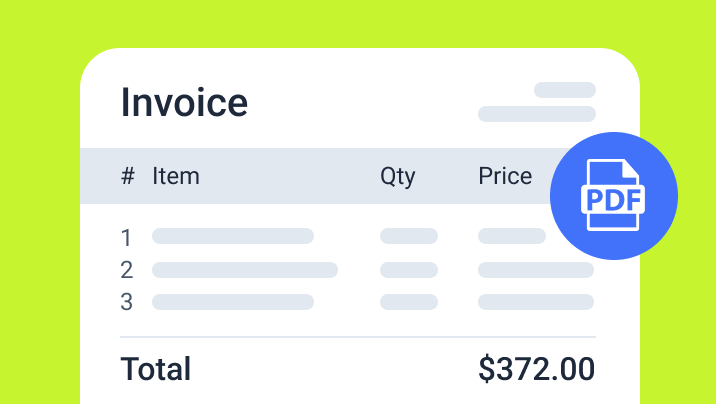Click the quantity placeholder in row 2

point(409,270)
